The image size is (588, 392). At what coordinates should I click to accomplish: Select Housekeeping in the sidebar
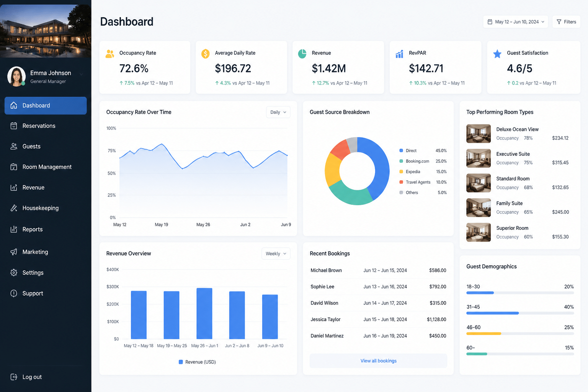[x=46, y=208]
